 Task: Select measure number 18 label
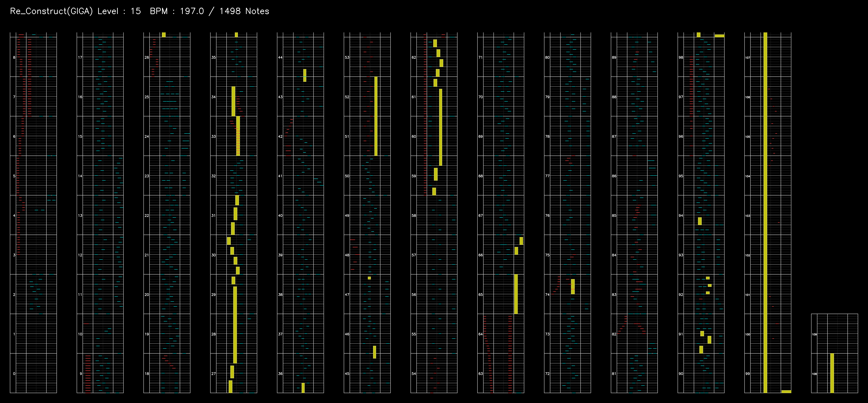[147, 373]
